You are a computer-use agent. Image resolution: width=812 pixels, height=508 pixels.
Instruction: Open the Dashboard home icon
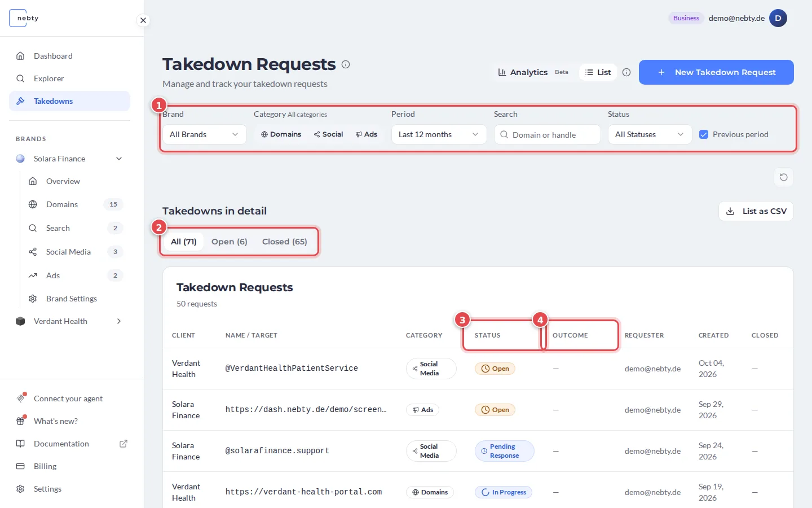click(x=20, y=56)
